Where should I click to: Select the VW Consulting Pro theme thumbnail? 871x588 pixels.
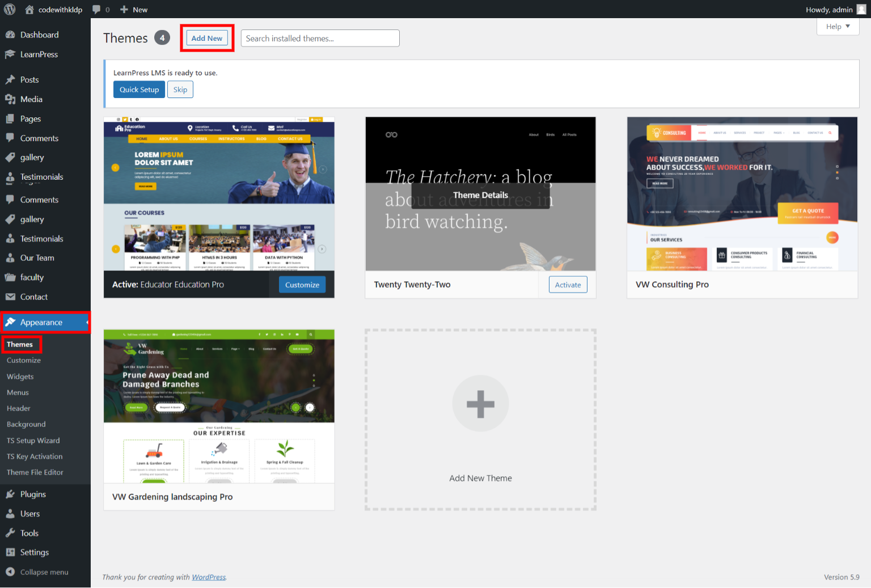tap(742, 194)
